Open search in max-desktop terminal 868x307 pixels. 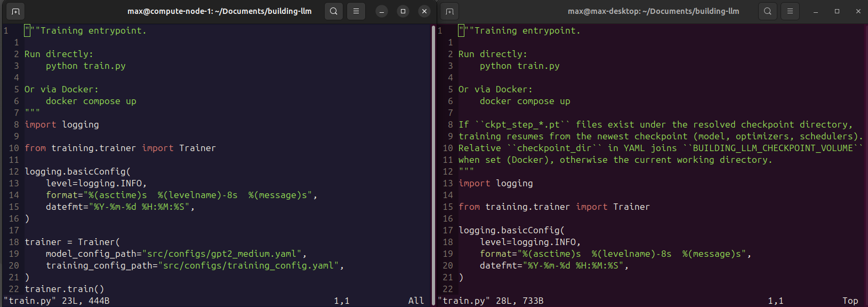pos(768,11)
